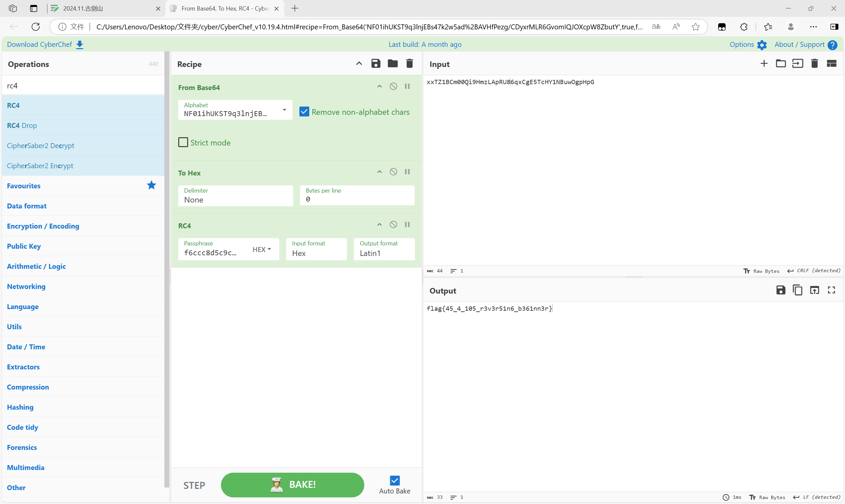
Task: Expand the Public Key category
Action: (83, 246)
